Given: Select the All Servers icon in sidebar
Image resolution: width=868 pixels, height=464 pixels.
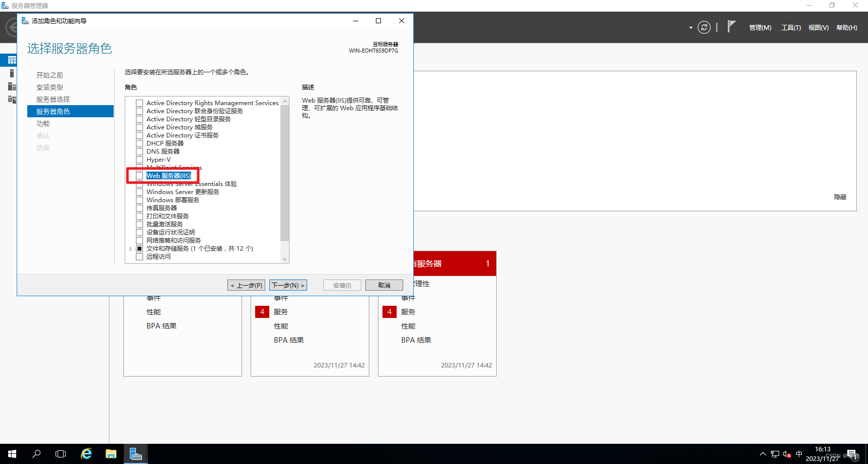Looking at the screenshot, I should (12, 86).
